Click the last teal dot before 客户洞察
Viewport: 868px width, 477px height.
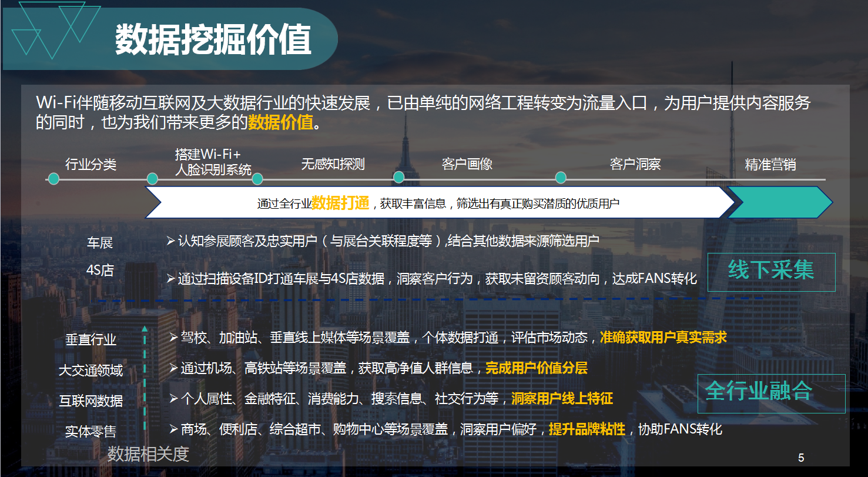(561, 178)
